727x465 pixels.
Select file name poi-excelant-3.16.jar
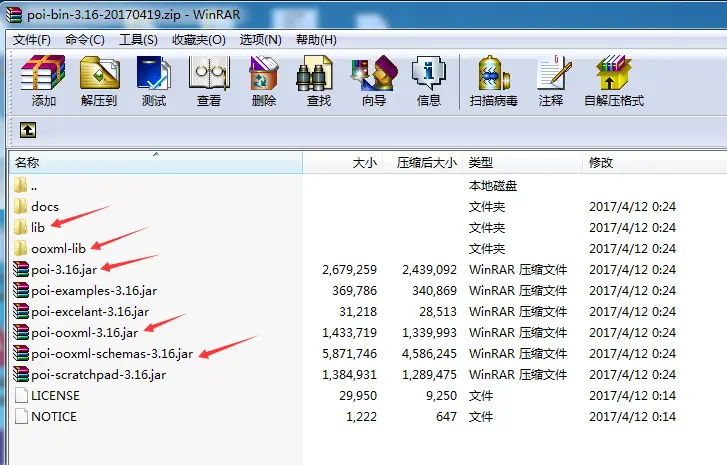tap(90, 312)
